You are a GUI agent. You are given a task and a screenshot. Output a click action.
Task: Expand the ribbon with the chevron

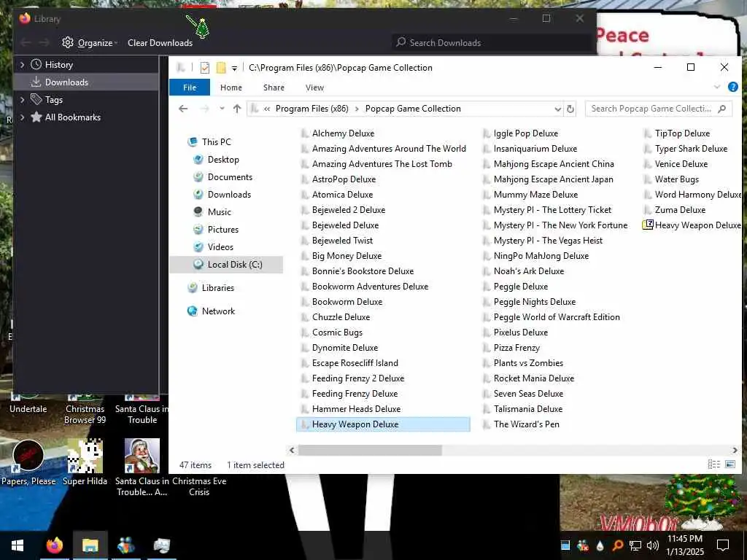tap(717, 87)
